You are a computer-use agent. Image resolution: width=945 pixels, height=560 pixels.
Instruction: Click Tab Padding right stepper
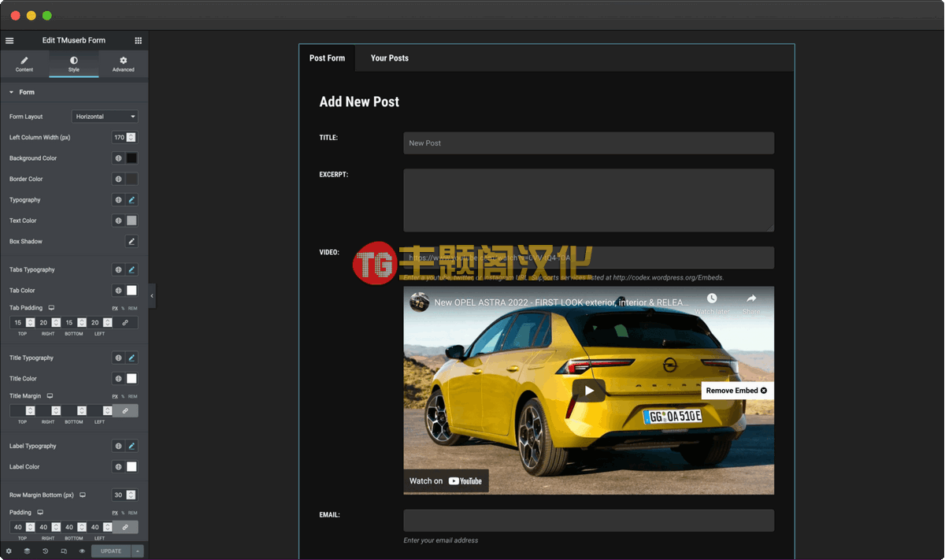pos(56,323)
